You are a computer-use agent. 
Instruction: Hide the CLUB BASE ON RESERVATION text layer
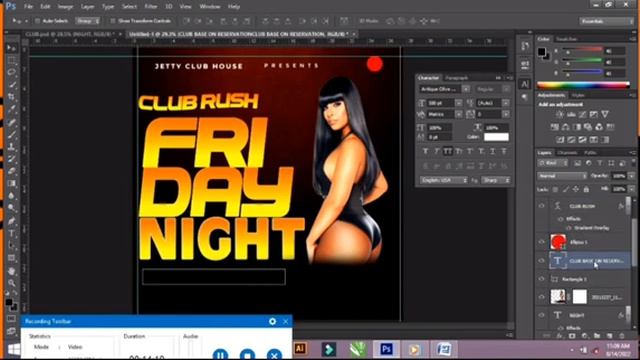coord(542,260)
